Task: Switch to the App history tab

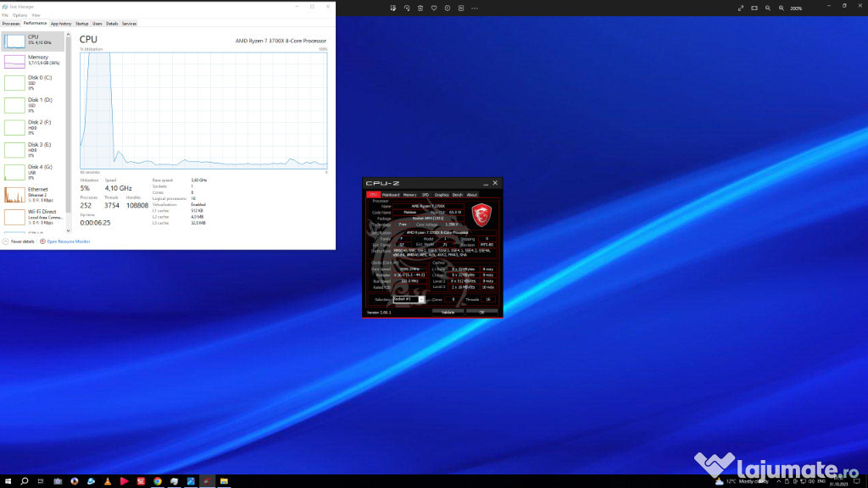Action: point(61,24)
